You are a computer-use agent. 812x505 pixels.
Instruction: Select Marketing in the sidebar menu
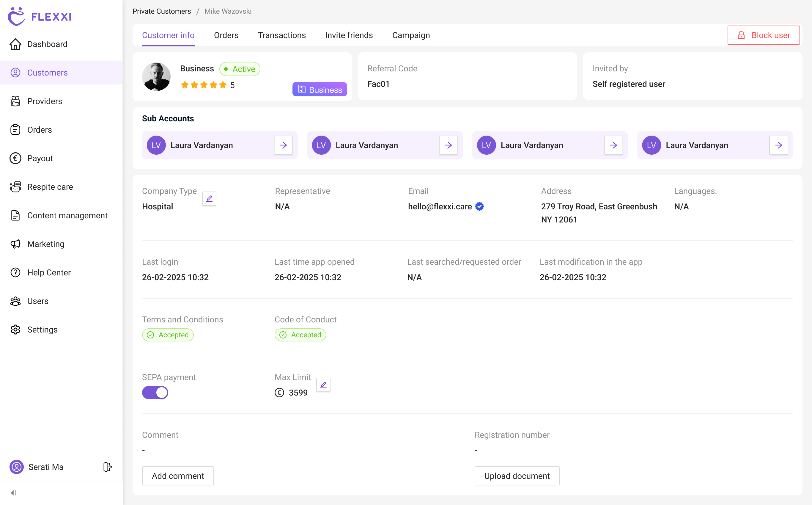pyautogui.click(x=62, y=244)
